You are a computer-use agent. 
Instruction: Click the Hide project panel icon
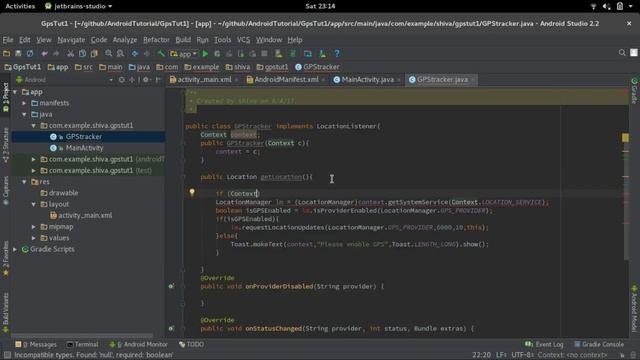coord(158,80)
